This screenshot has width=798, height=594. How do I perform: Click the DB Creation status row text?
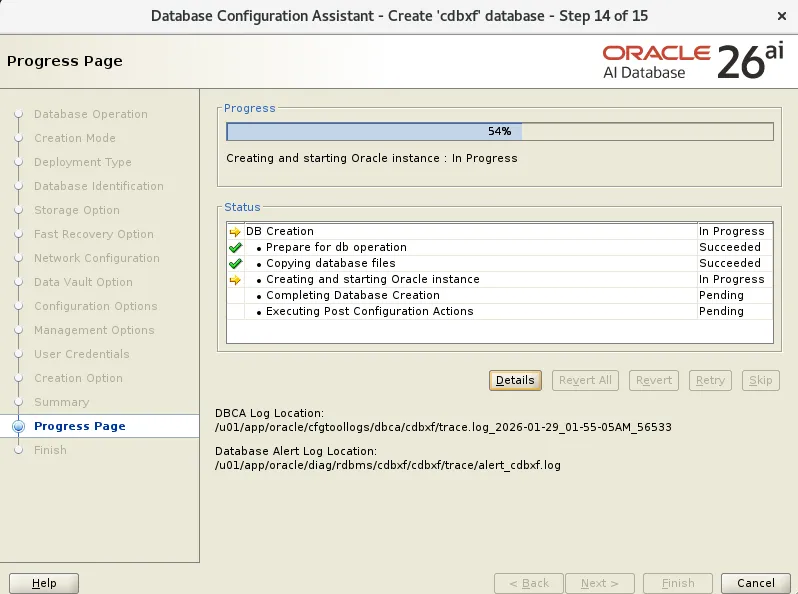(280, 231)
